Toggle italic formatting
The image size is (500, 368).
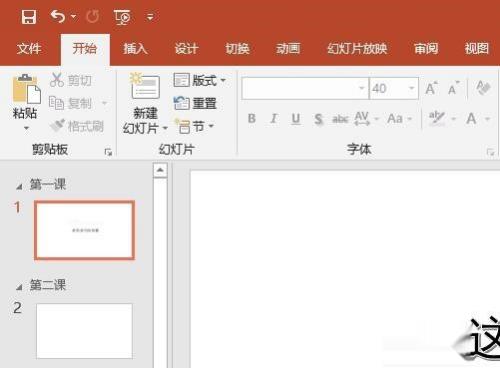point(274,118)
